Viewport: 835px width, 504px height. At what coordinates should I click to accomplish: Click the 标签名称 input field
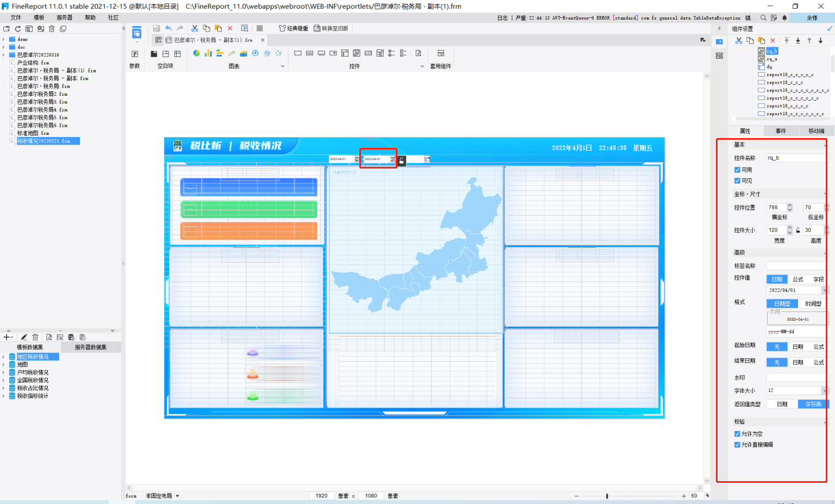[x=797, y=266]
